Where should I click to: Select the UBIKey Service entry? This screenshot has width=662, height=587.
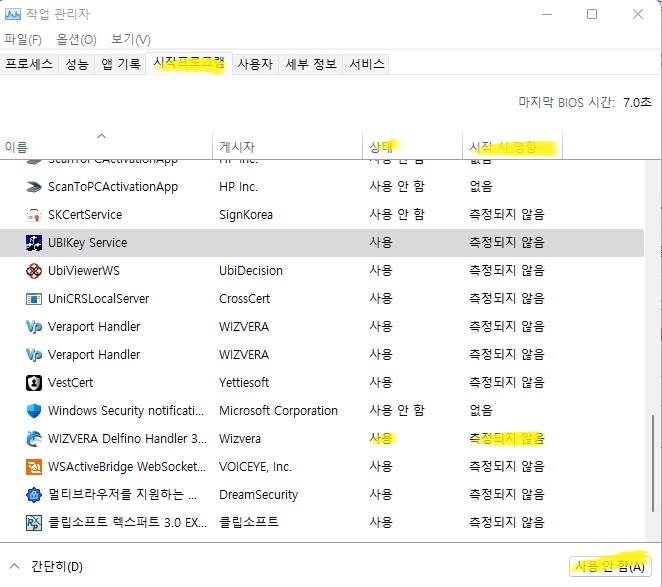pyautogui.click(x=87, y=243)
